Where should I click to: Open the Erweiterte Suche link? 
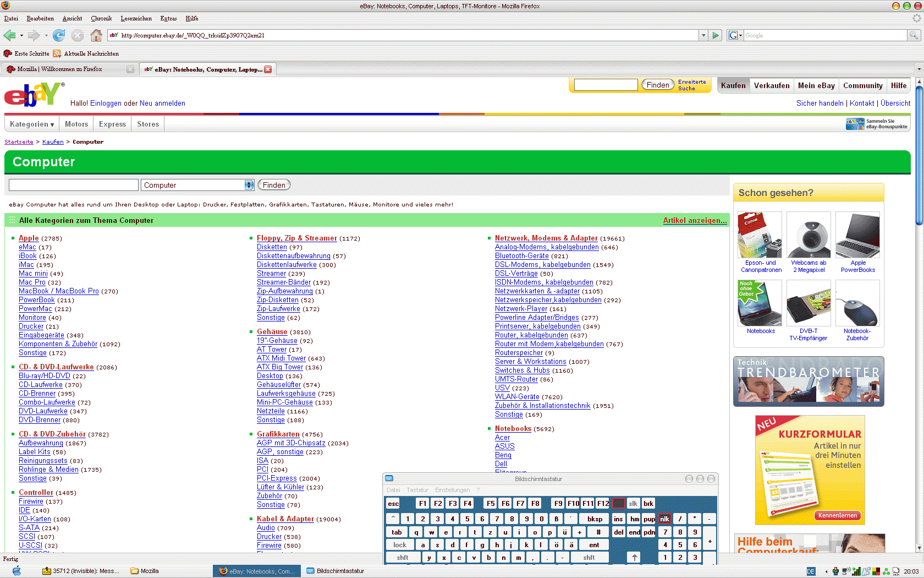tap(692, 85)
